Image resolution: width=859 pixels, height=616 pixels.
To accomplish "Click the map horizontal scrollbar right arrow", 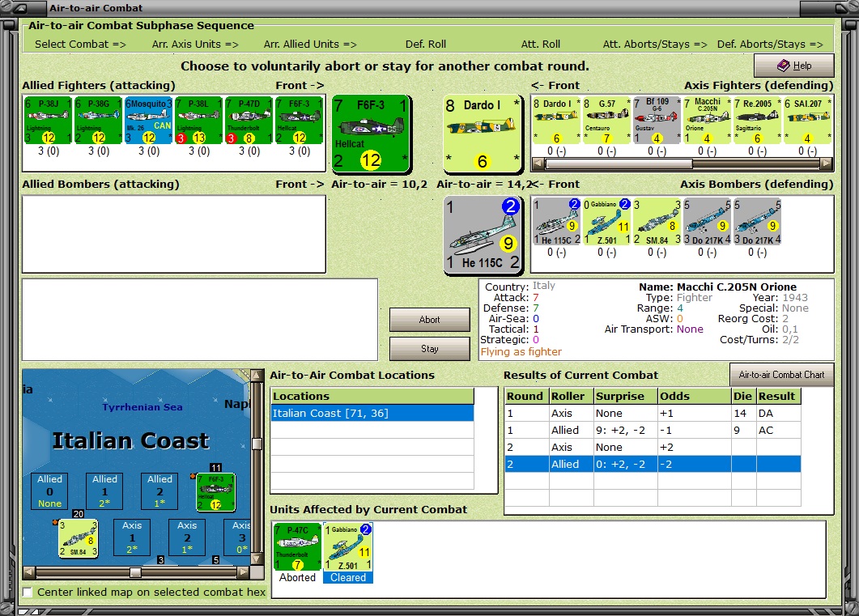I will click(243, 573).
